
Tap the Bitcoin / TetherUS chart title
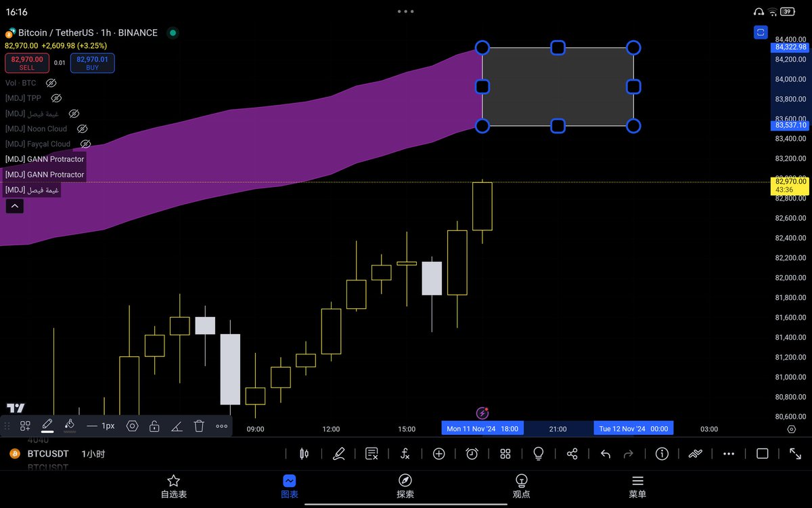coord(88,33)
